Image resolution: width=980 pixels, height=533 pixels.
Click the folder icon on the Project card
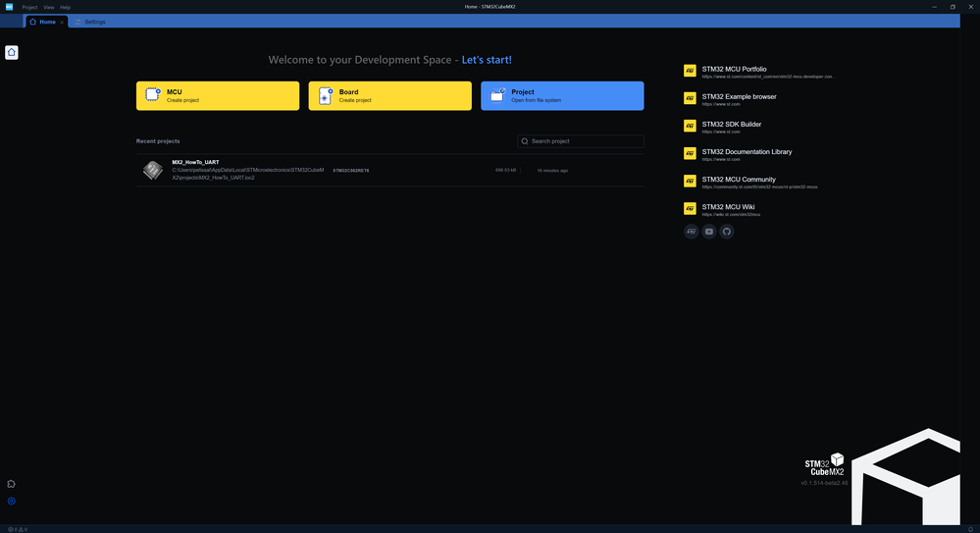497,95
